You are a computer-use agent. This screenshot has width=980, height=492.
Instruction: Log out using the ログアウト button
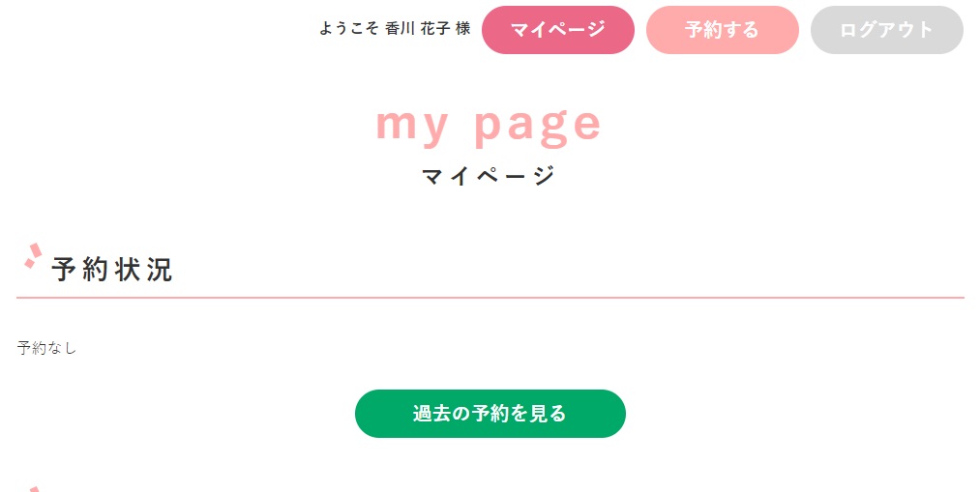click(886, 30)
